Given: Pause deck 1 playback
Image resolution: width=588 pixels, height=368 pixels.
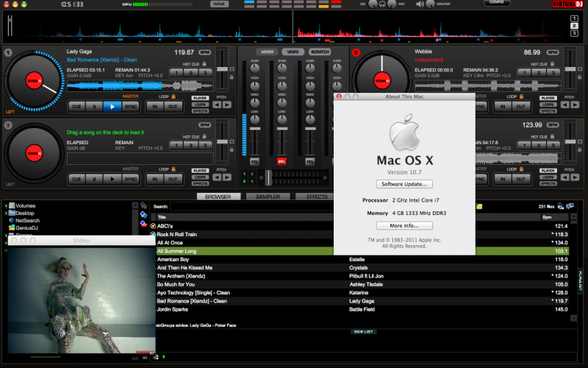Looking at the screenshot, I should (x=93, y=106).
